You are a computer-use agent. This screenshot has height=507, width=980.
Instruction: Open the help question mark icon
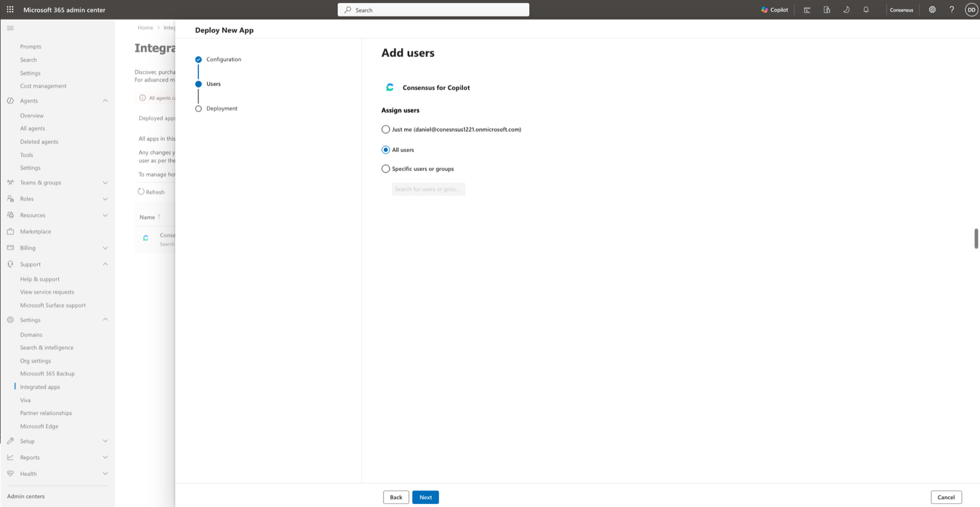coord(952,10)
